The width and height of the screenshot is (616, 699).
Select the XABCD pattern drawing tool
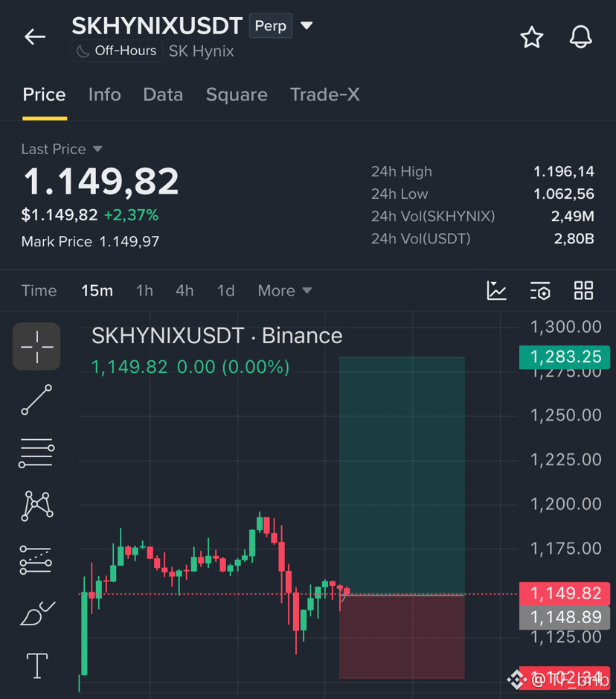(37, 506)
